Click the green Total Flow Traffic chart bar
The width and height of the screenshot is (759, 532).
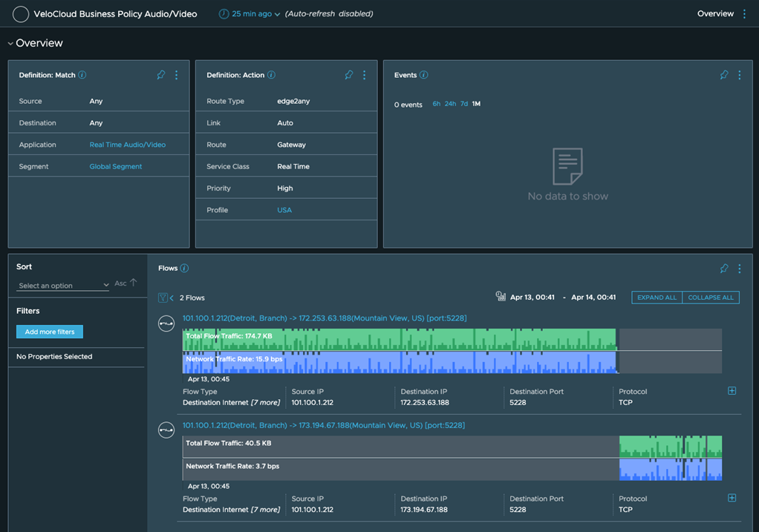tap(400, 340)
